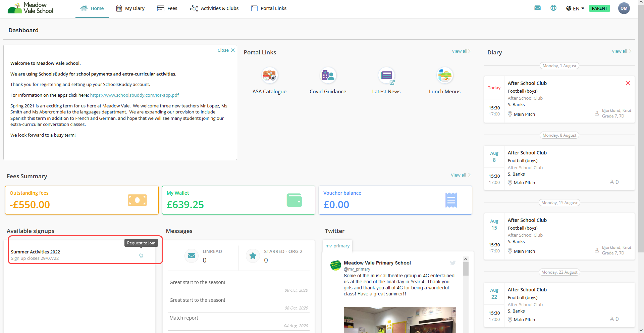Open the Voucher balance card
The width and height of the screenshot is (644, 333).
coord(395,200)
